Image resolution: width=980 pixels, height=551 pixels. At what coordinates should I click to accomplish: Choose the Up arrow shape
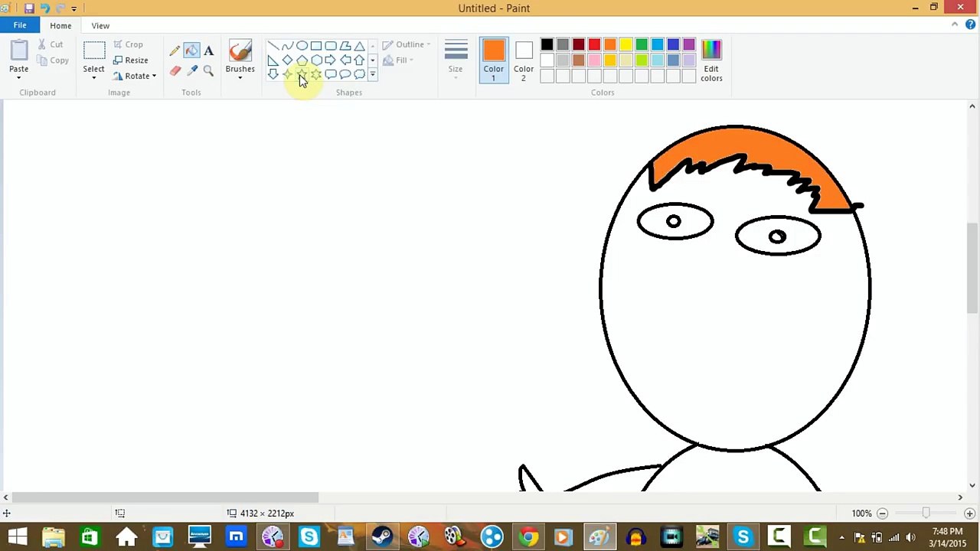coord(359,60)
